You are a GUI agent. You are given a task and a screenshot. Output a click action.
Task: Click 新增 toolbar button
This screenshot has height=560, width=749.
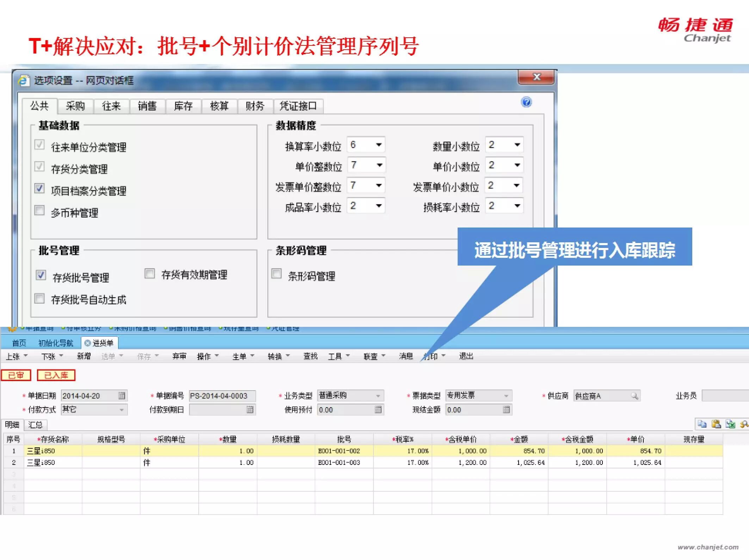pyautogui.click(x=83, y=356)
